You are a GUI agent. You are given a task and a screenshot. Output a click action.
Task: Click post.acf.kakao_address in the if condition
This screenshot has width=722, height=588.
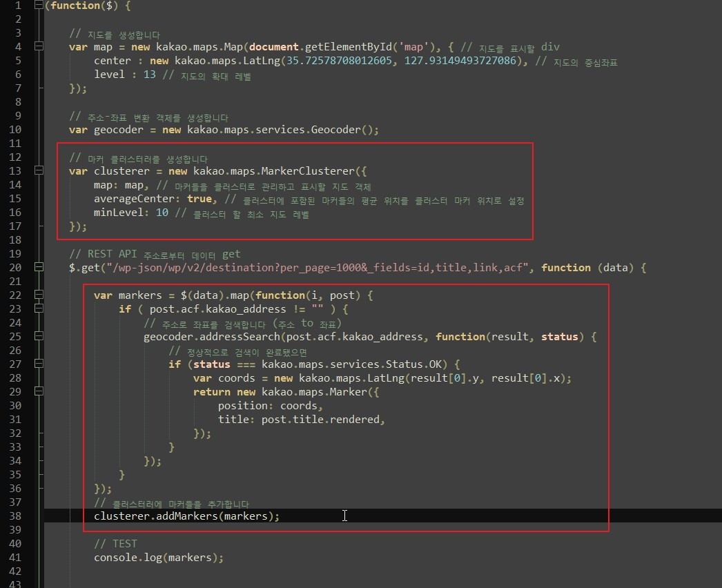[218, 309]
